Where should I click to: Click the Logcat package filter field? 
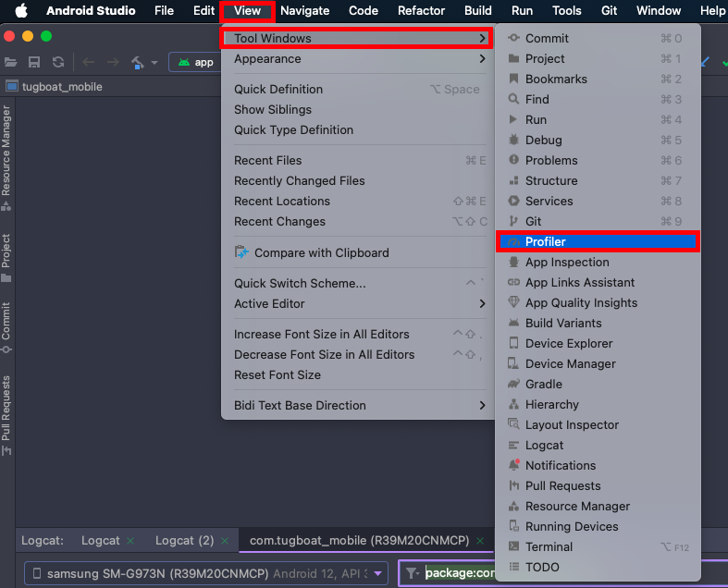point(460,573)
